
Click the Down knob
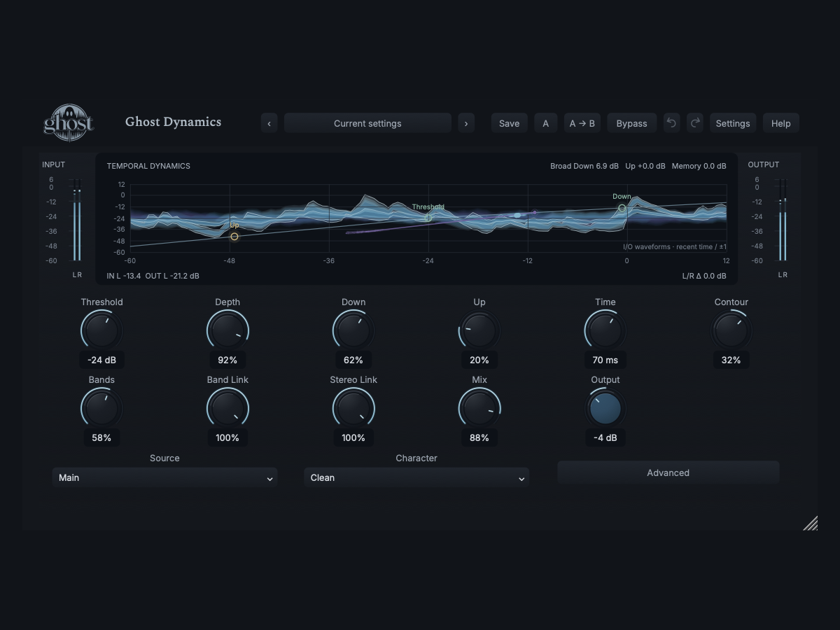[x=353, y=330]
